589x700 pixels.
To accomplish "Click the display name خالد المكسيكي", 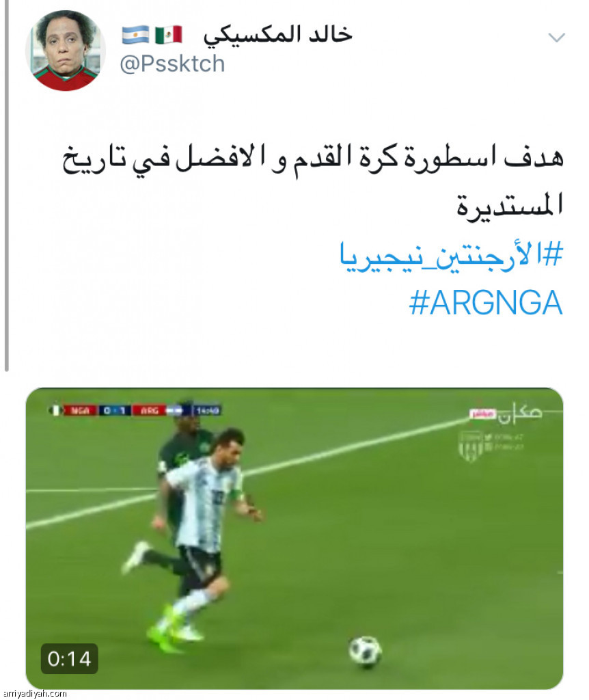I will point(278,36).
